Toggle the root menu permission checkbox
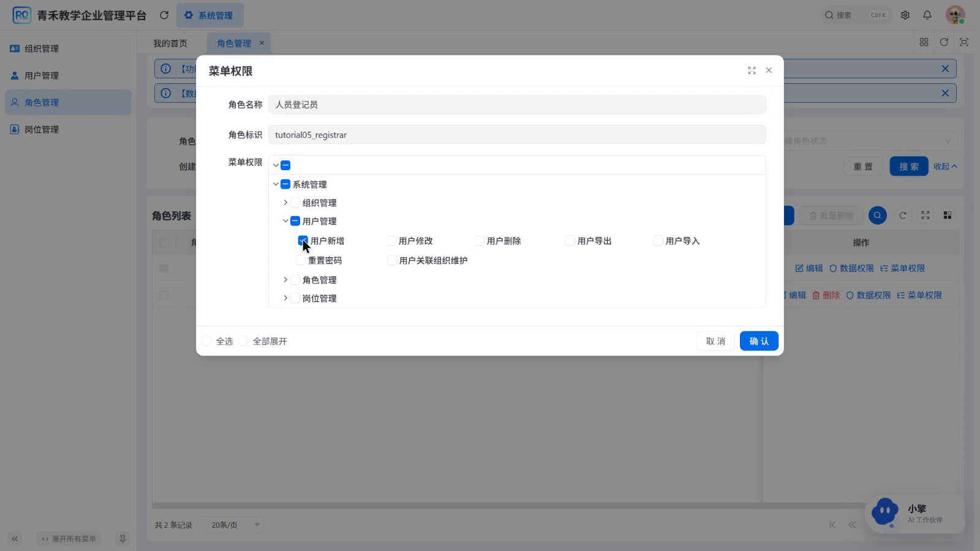 pos(285,165)
